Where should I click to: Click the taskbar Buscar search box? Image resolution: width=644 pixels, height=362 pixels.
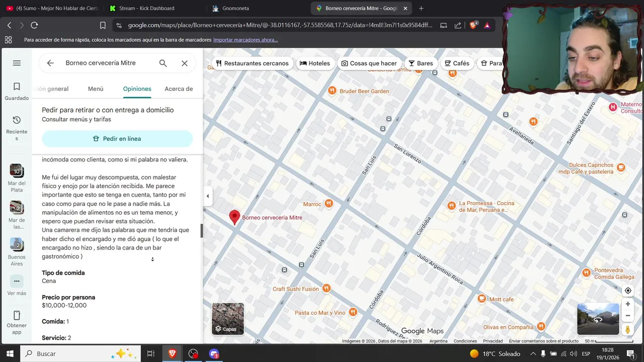pyautogui.click(x=80, y=353)
